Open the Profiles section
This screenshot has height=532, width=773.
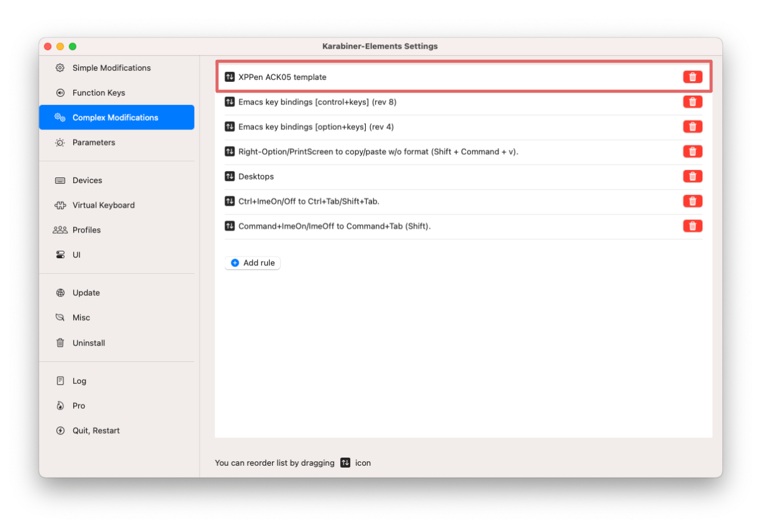click(116, 230)
